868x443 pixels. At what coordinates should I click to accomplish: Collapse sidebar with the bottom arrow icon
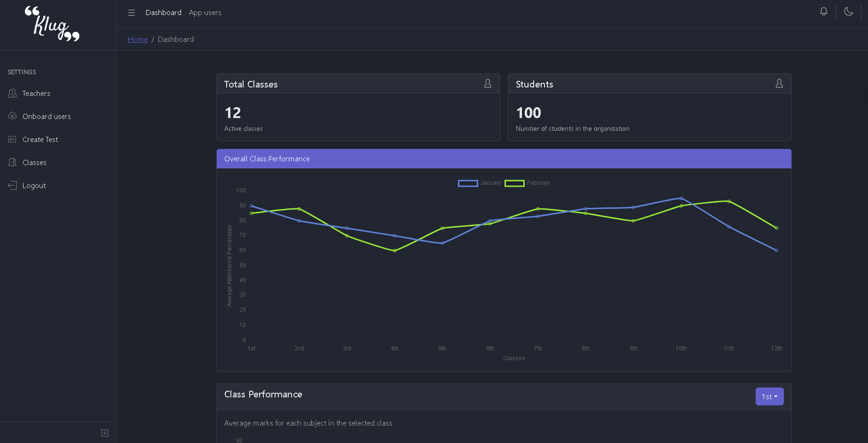pos(105,433)
